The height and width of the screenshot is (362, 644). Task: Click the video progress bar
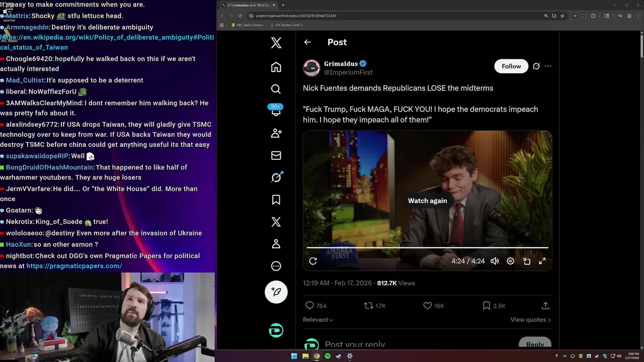click(427, 248)
